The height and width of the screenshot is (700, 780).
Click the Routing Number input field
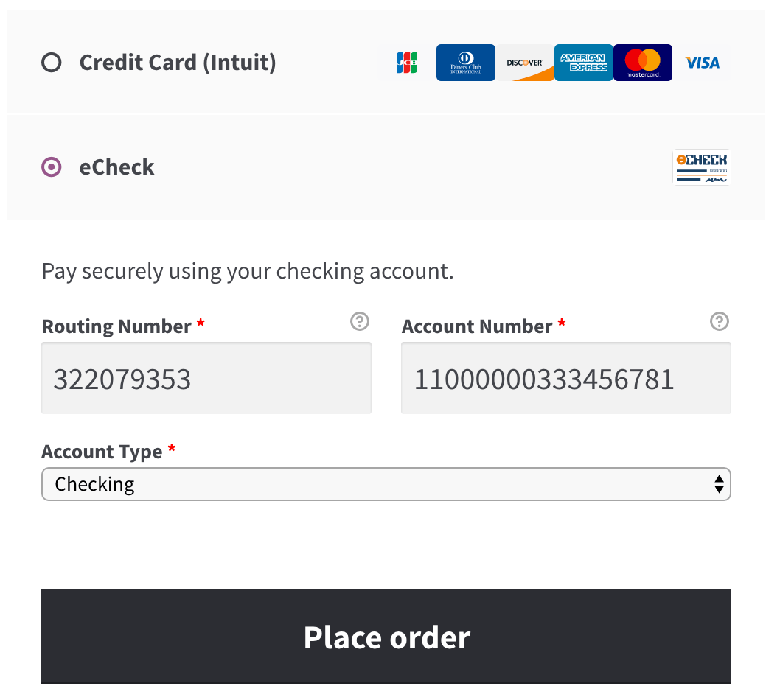pyautogui.click(x=206, y=377)
